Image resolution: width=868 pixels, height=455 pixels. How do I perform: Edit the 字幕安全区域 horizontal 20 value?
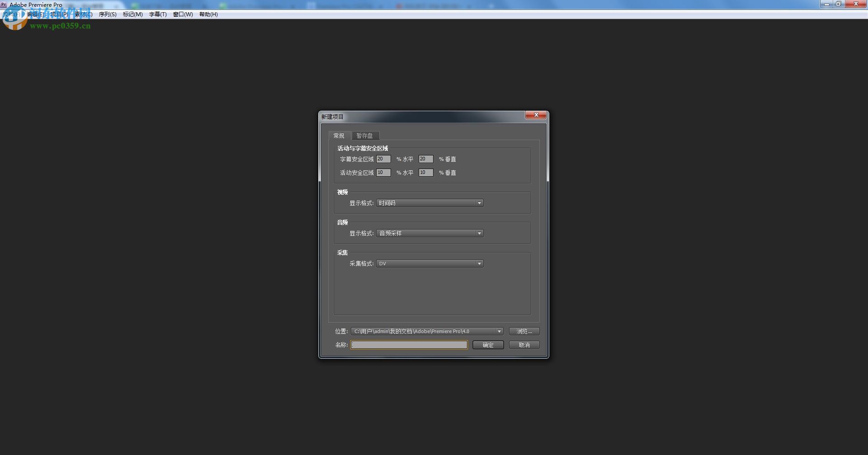(383, 159)
